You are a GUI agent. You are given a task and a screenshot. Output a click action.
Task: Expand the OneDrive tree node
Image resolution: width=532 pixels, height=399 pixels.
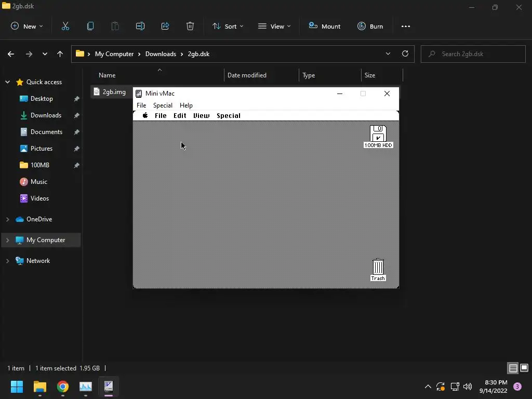coord(7,220)
